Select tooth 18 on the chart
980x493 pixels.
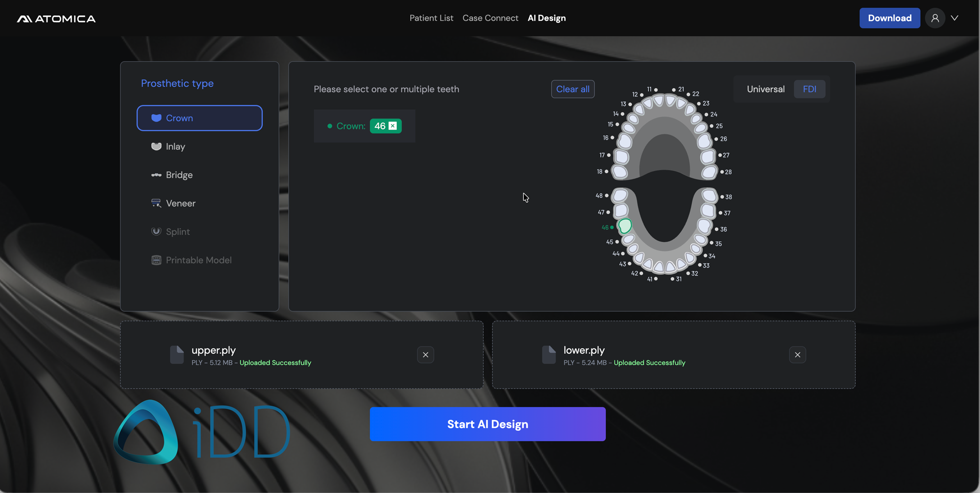(620, 172)
